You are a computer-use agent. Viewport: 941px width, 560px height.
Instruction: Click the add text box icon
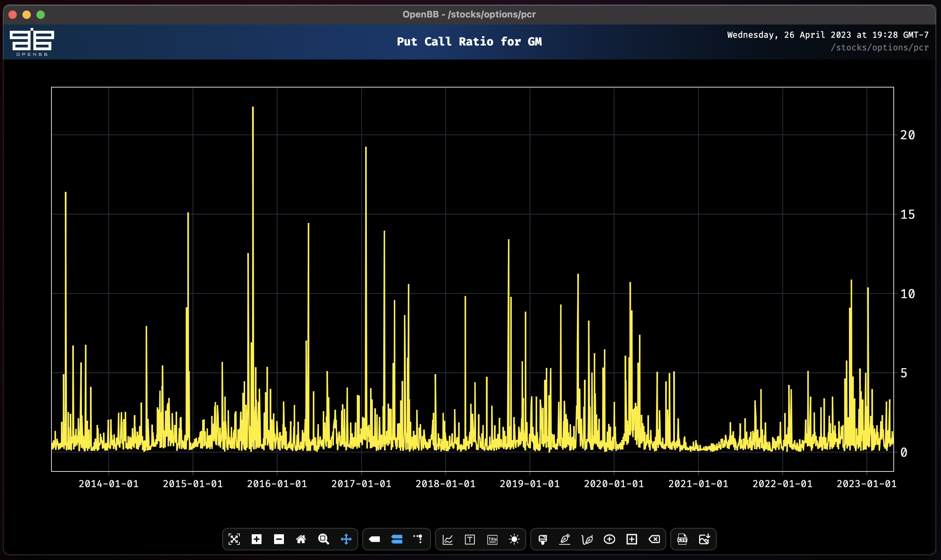click(x=470, y=540)
